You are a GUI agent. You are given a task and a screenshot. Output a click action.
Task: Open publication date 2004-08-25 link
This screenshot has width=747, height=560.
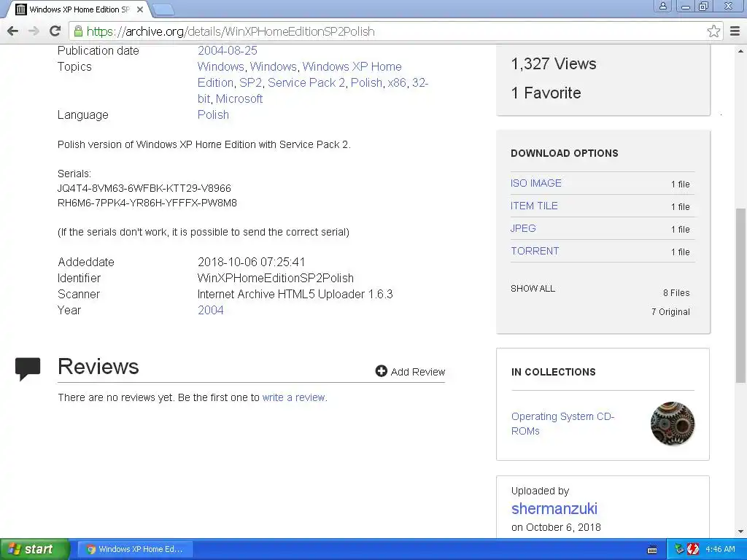coord(228,50)
